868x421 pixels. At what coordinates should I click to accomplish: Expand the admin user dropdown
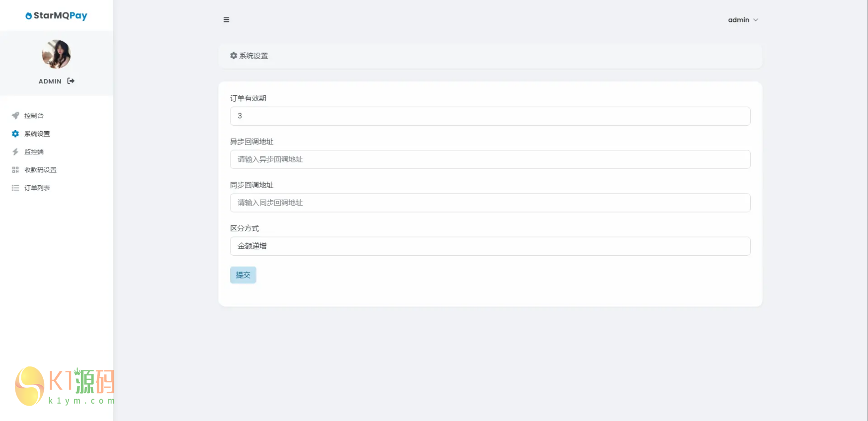pos(743,20)
